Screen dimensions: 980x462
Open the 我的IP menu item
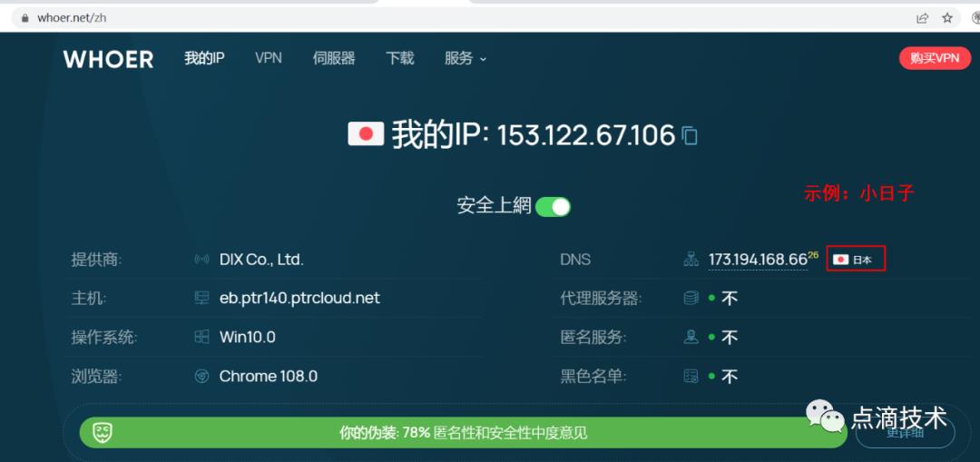click(x=204, y=58)
